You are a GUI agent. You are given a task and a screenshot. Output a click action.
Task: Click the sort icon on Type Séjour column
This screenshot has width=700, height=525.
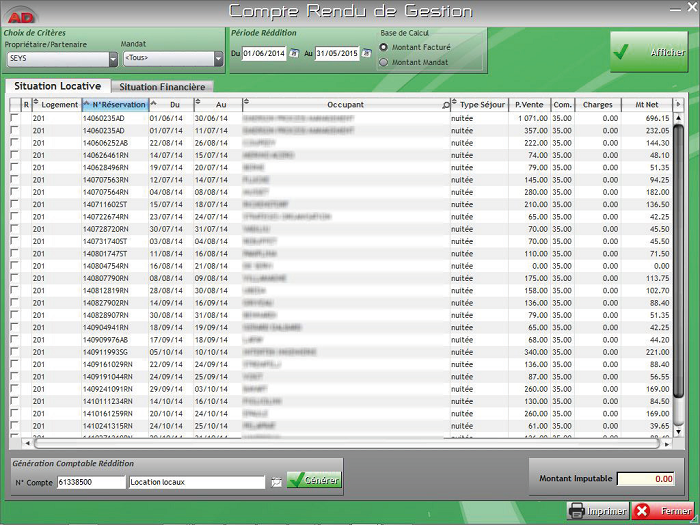click(453, 104)
